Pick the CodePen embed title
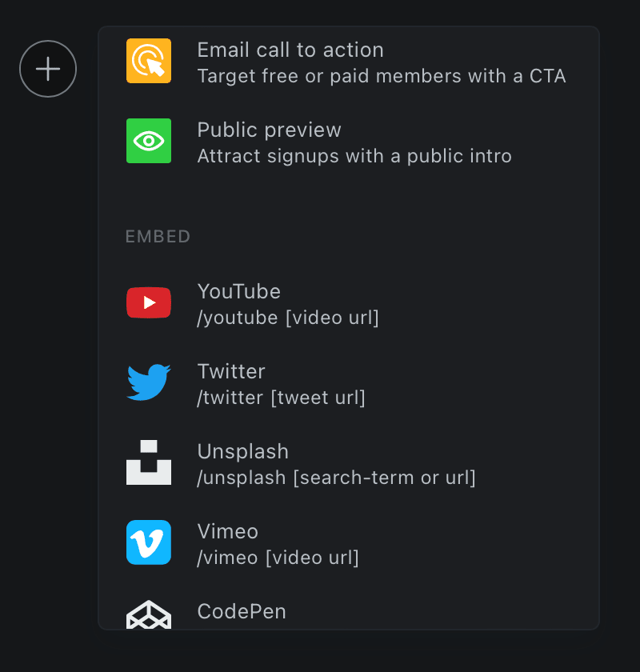640x672 pixels. pos(242,611)
